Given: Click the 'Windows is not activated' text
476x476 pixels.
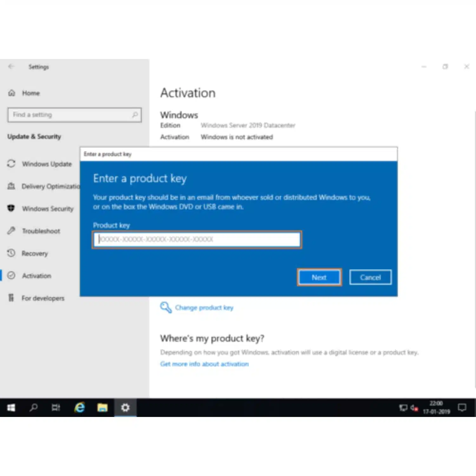Looking at the screenshot, I should 237,137.
